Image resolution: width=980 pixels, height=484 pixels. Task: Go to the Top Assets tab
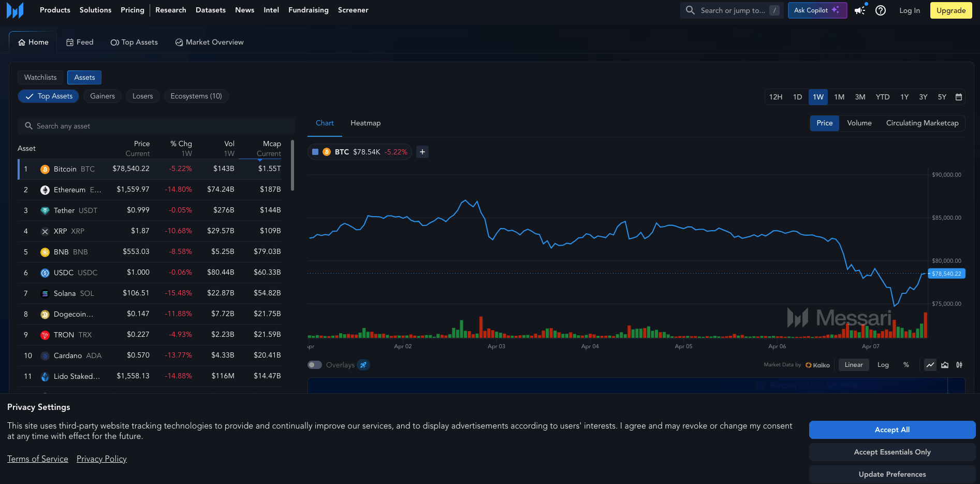[134, 42]
